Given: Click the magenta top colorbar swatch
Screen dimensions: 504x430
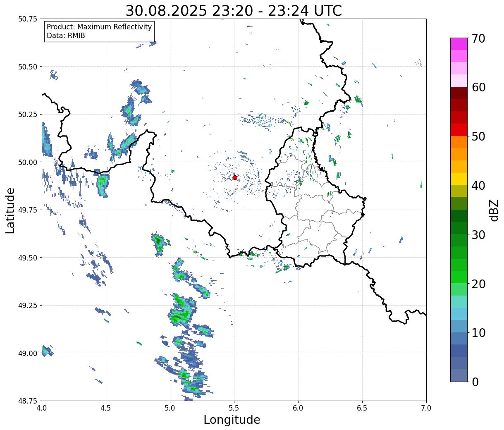Looking at the screenshot, I should tap(459, 44).
